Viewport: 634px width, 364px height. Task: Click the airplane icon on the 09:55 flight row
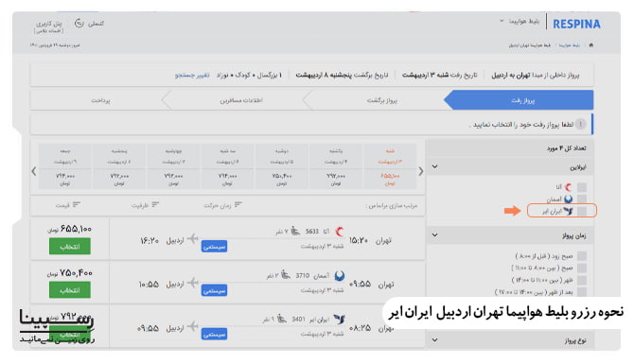tap(193, 283)
